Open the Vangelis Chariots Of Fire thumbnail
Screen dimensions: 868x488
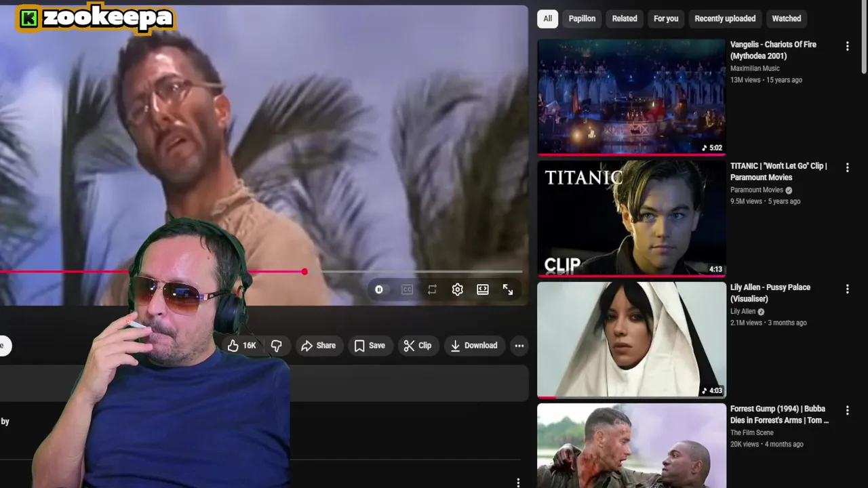pyautogui.click(x=631, y=96)
